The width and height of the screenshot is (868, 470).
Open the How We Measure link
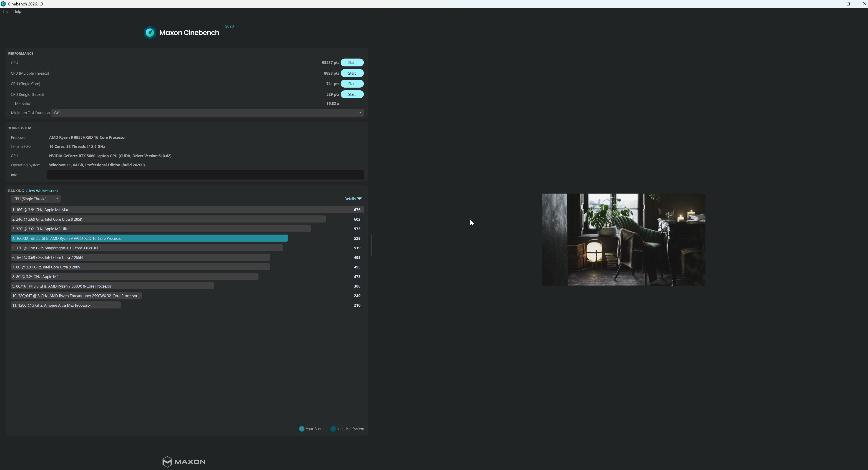point(42,191)
